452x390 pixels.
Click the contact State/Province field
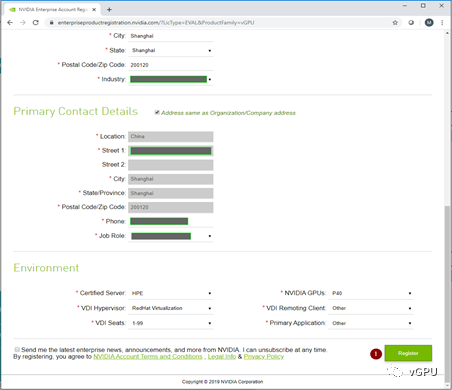point(171,193)
